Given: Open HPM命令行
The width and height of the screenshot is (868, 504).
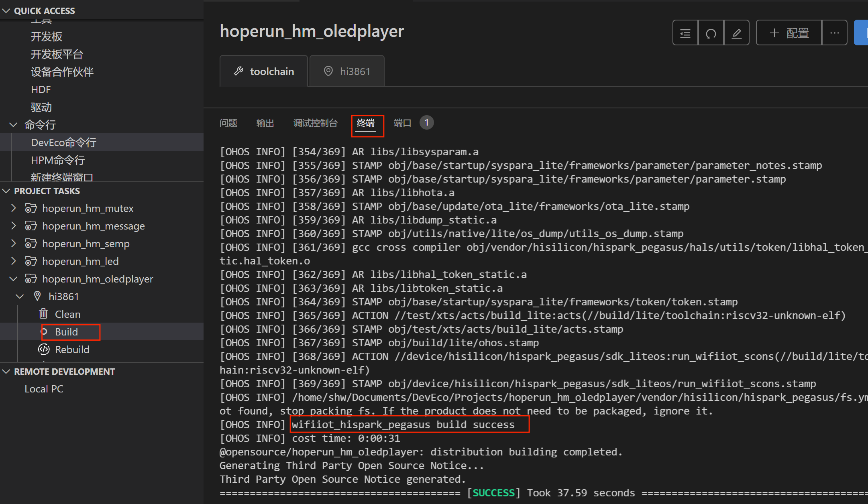Looking at the screenshot, I should tap(58, 160).
